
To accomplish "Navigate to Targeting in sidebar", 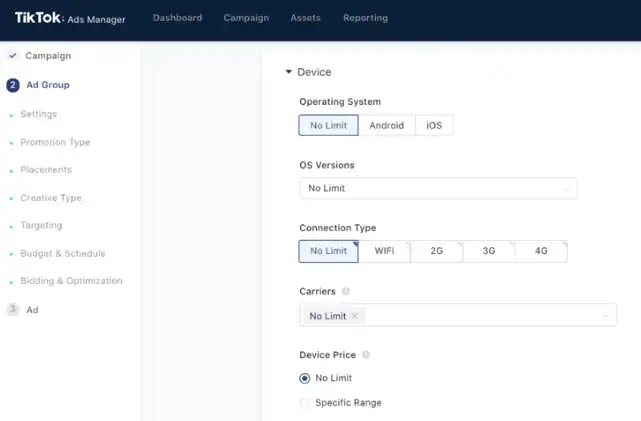I will coord(41,226).
